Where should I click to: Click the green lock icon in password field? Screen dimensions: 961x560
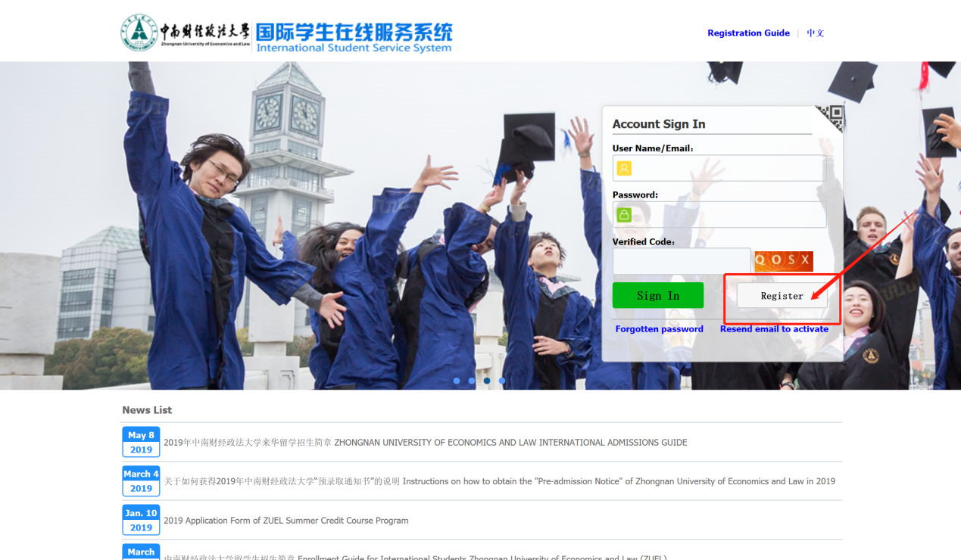click(624, 215)
